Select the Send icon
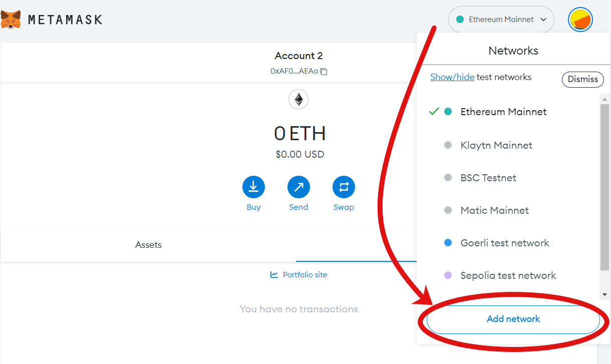 coord(298,186)
